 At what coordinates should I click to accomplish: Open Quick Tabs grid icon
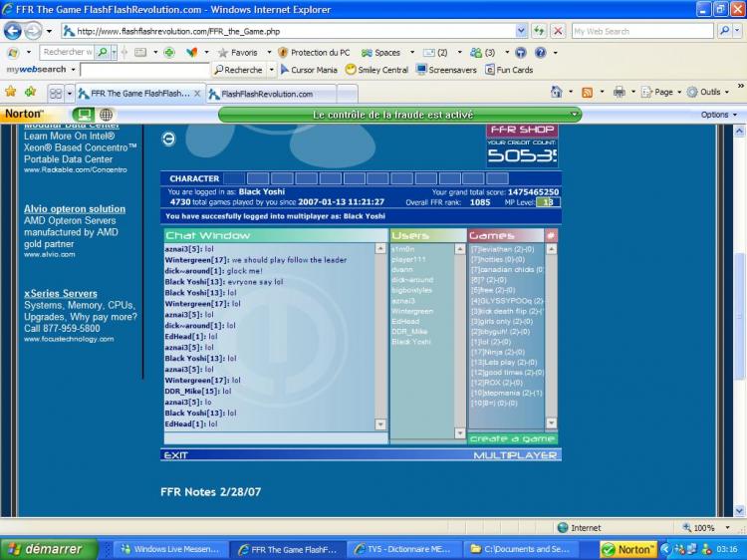[56, 94]
